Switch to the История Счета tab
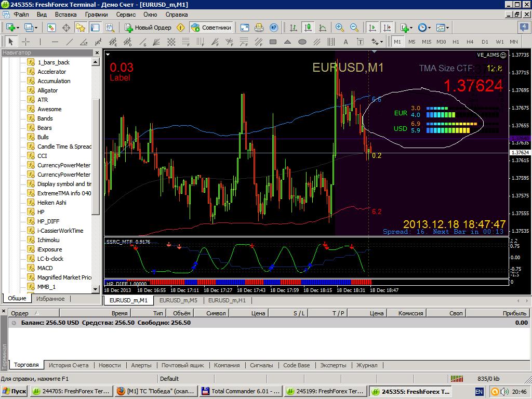 69,365
